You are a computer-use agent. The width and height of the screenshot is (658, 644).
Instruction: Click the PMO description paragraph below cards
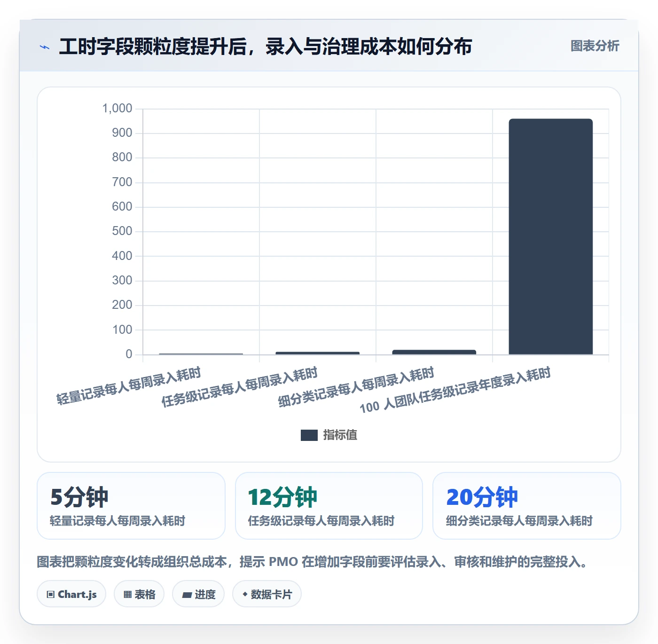point(313,562)
